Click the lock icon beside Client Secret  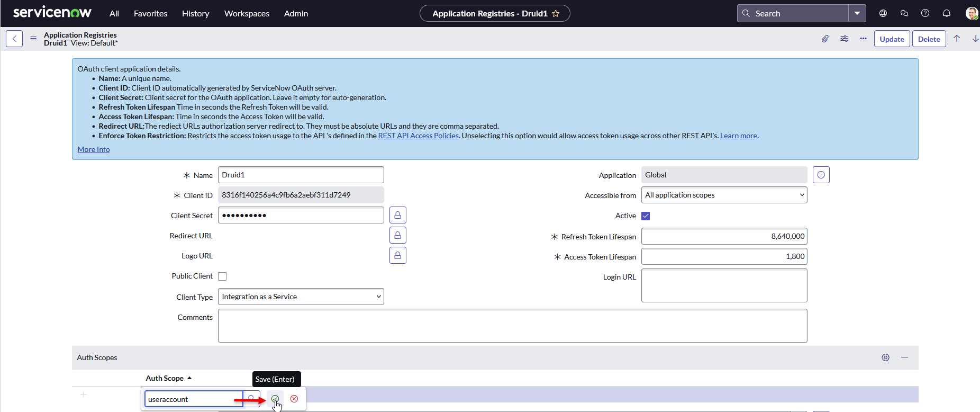[397, 215]
